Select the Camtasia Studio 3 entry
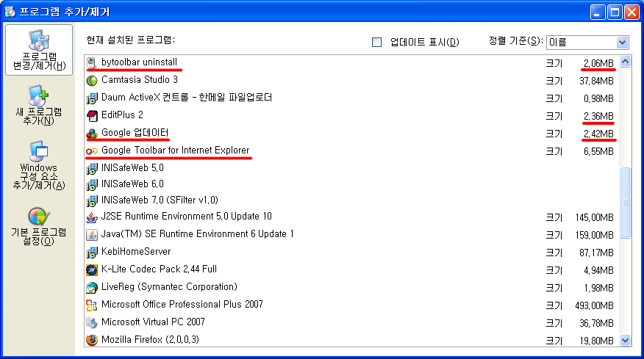 (140, 79)
